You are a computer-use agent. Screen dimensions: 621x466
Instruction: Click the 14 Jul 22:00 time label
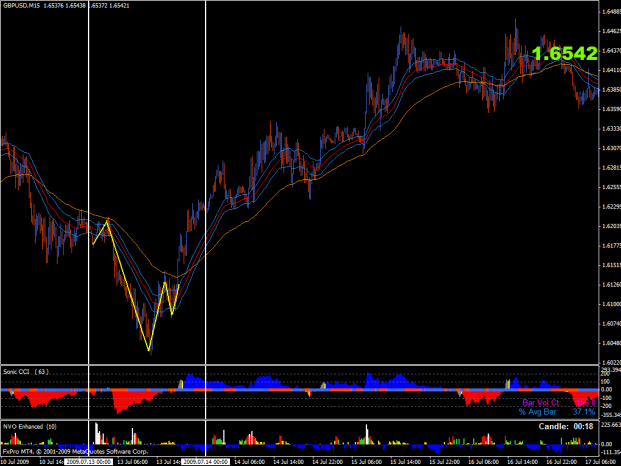click(327, 462)
